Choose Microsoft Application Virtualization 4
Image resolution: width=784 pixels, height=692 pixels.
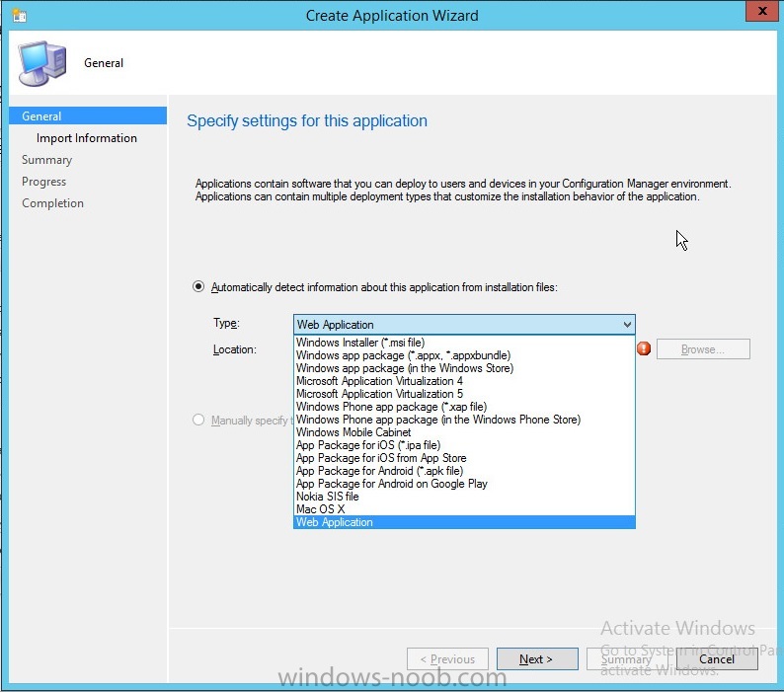click(x=464, y=381)
